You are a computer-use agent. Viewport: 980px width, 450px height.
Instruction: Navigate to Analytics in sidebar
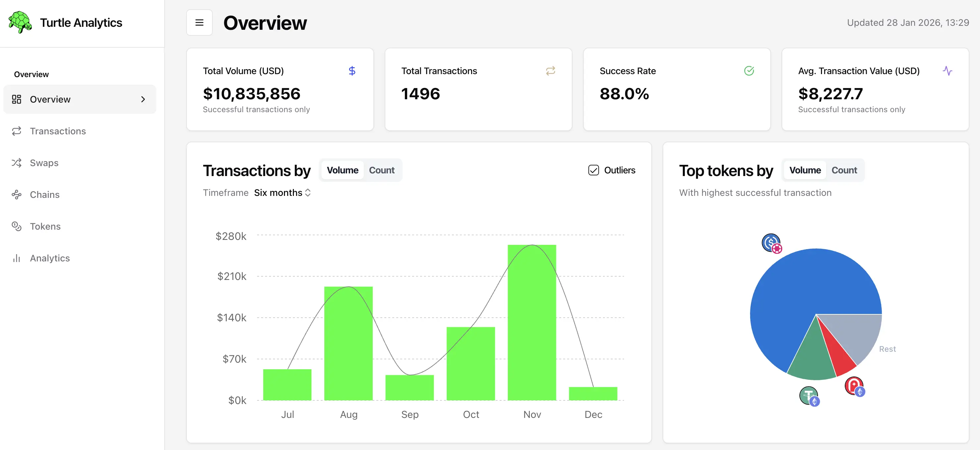pos(50,258)
